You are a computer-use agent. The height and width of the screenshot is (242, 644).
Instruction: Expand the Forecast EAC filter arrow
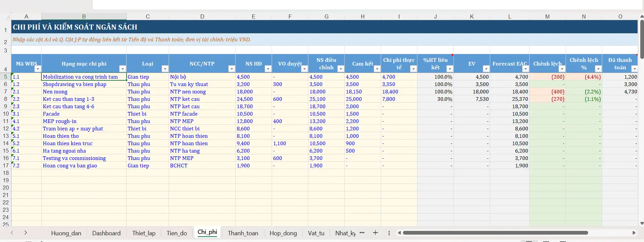coord(526,69)
